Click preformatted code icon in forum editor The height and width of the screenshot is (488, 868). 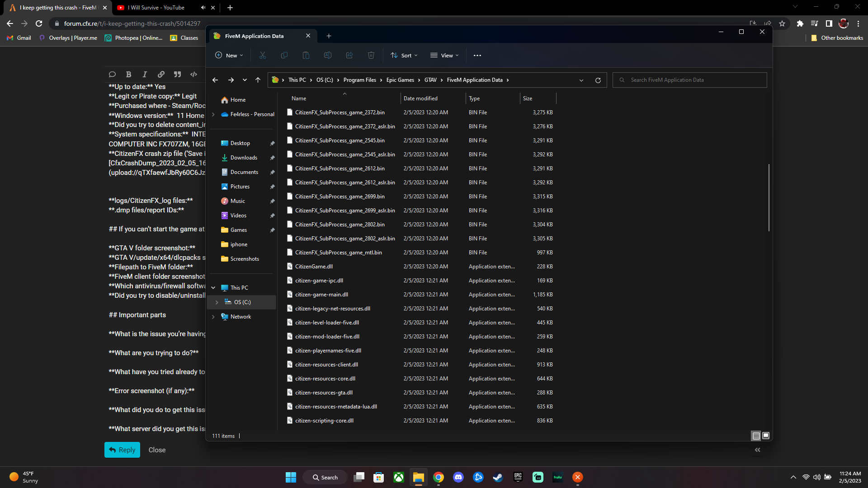coord(193,74)
